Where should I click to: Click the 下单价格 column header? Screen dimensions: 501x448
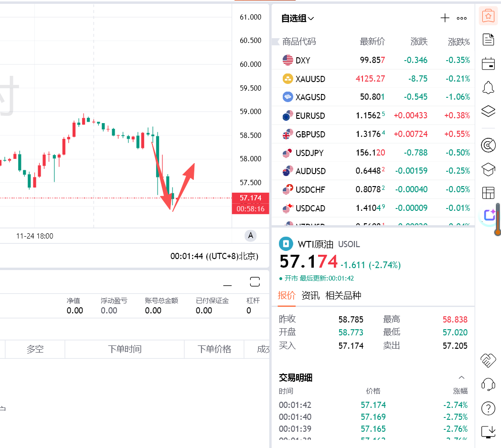[x=214, y=349]
